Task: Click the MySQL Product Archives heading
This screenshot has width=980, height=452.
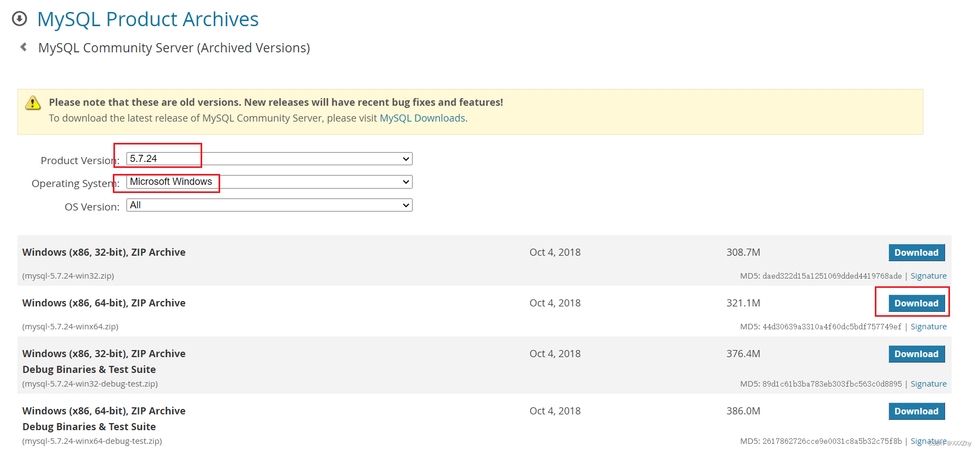Action: pos(148,19)
